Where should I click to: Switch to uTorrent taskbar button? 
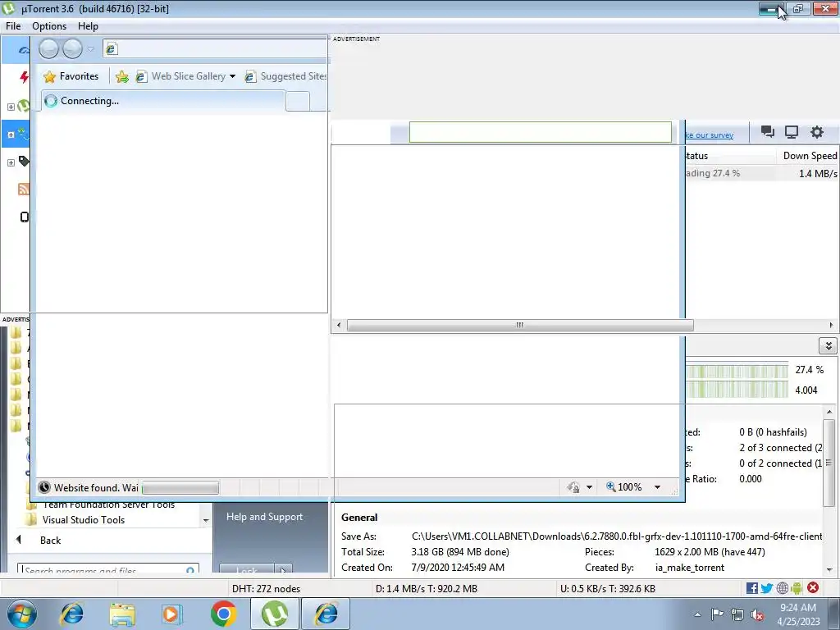click(274, 614)
